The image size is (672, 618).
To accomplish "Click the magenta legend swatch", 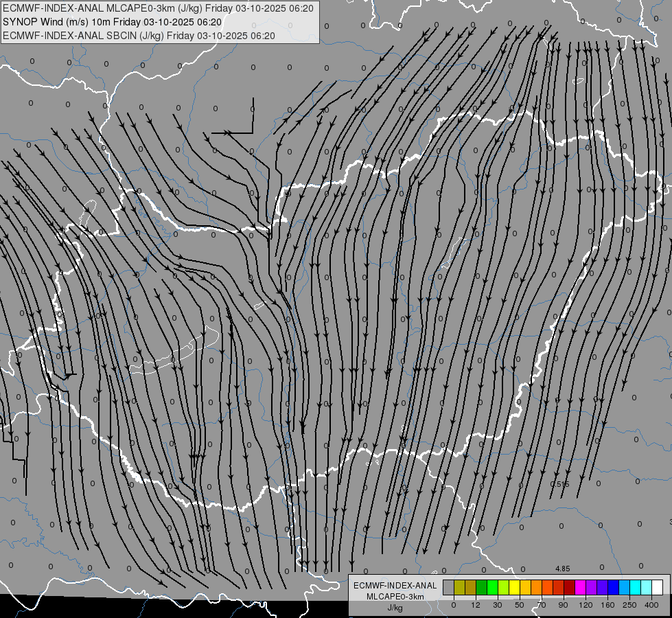I will [x=581, y=587].
